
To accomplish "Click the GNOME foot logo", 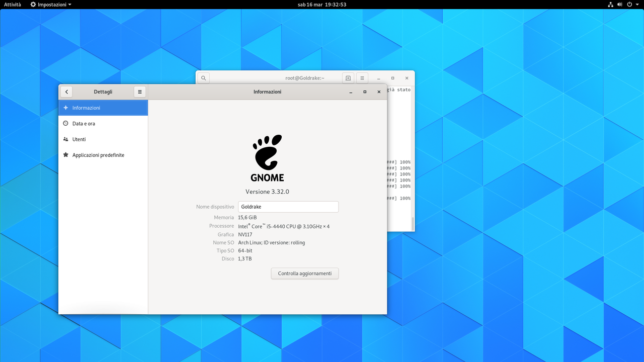I will click(267, 158).
